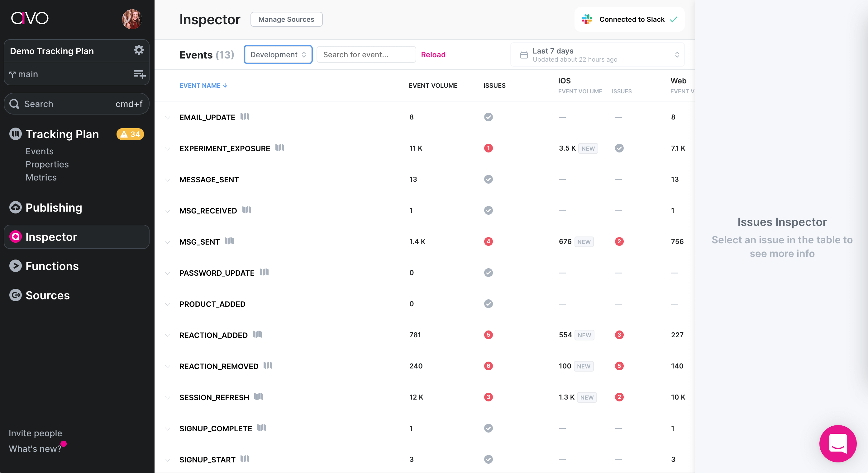Click the search for event input field
This screenshot has height=473, width=868.
(365, 54)
